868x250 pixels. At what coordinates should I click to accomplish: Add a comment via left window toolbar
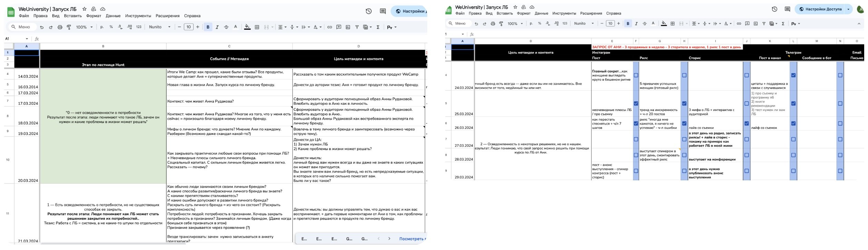coord(339,27)
